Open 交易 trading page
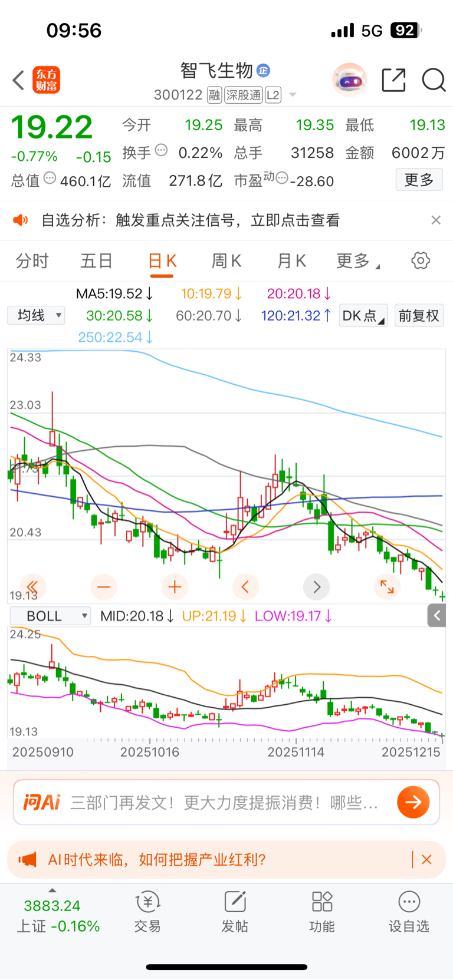This screenshot has width=453, height=980. click(147, 912)
